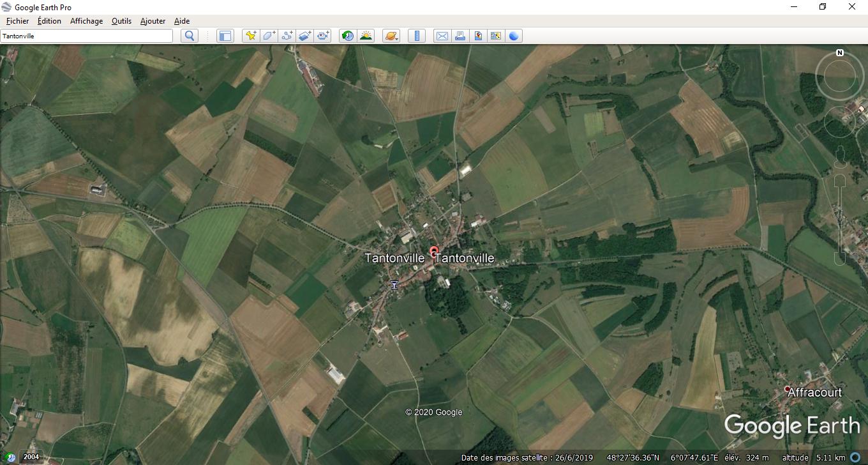
Task: Select the add path tool
Action: click(x=287, y=36)
